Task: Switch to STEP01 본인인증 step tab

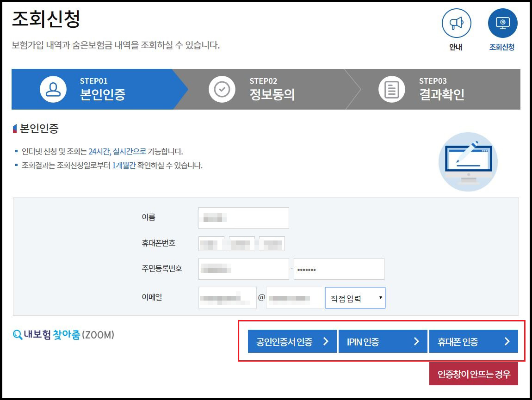Action: (x=100, y=89)
